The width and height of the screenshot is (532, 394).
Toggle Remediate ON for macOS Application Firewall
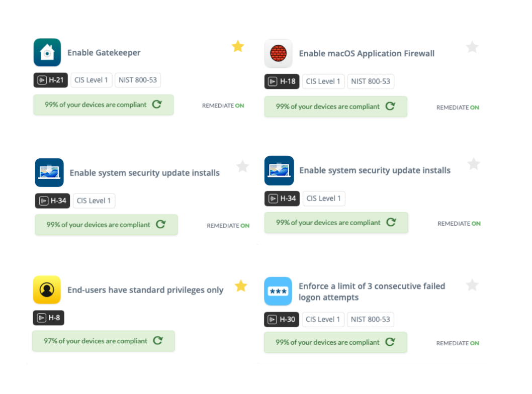[x=458, y=108]
